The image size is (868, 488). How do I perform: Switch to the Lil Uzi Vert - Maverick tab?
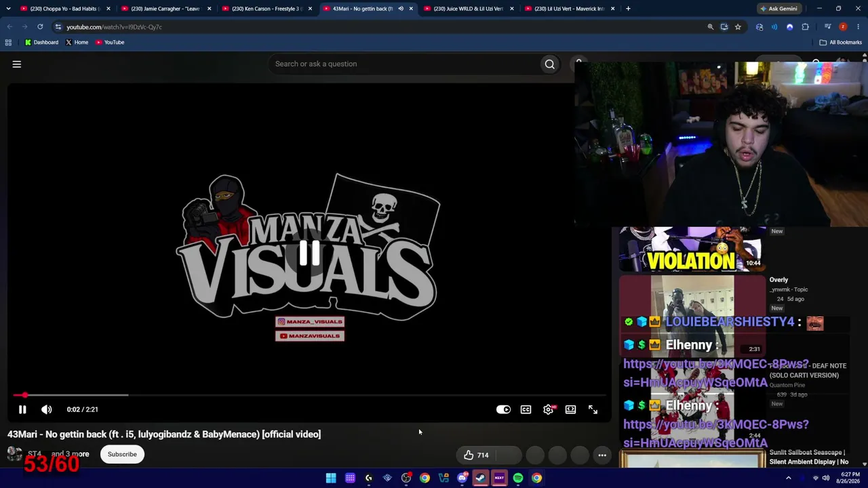coord(569,9)
